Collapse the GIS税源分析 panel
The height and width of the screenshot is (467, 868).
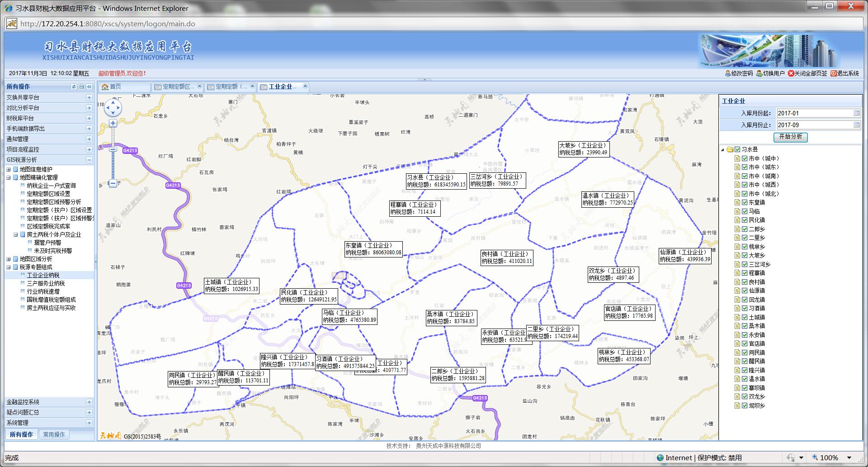point(89,160)
